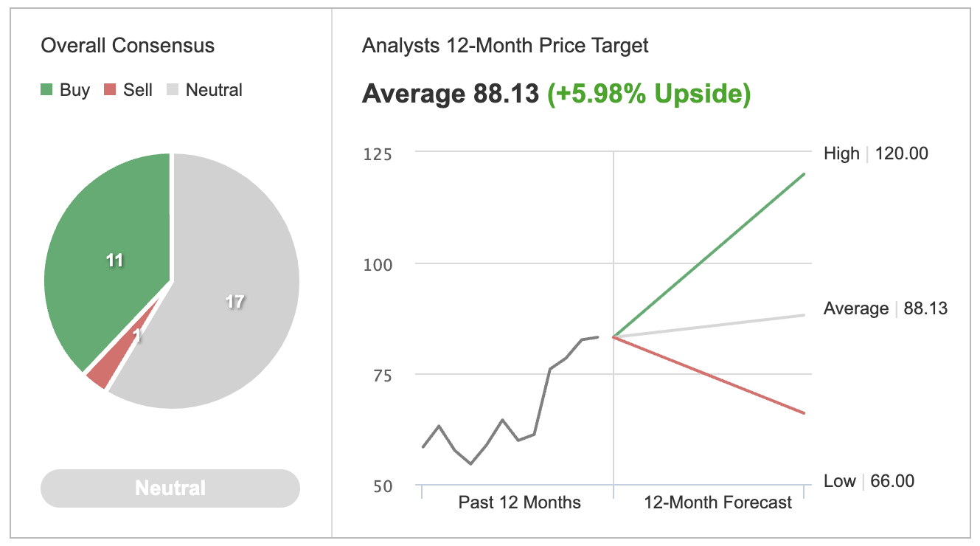Image resolution: width=980 pixels, height=546 pixels.
Task: Toggle the Sell legend label
Action: [x=138, y=90]
